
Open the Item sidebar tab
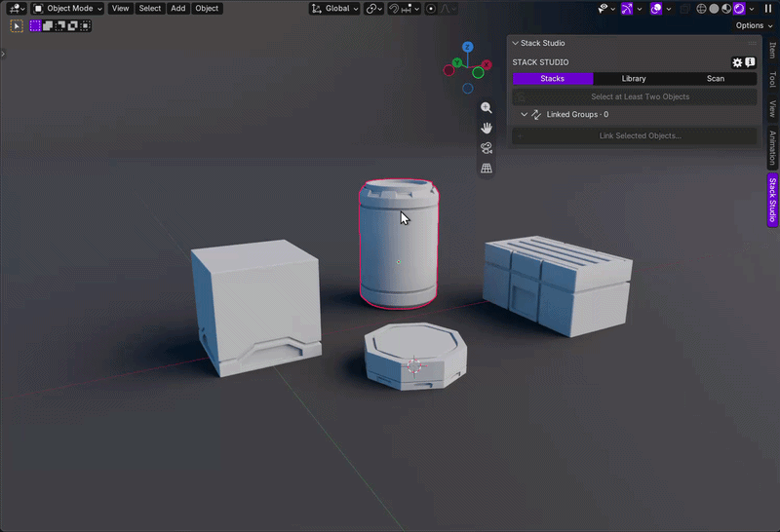[x=772, y=51]
